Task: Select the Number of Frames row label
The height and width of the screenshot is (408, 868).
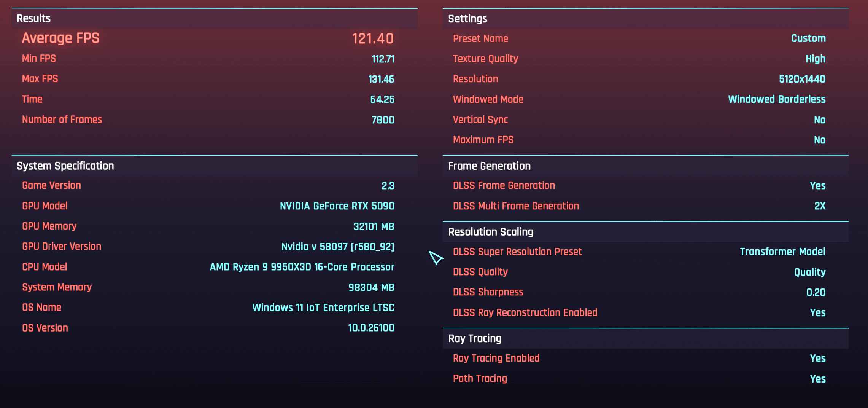Action: [x=62, y=120]
